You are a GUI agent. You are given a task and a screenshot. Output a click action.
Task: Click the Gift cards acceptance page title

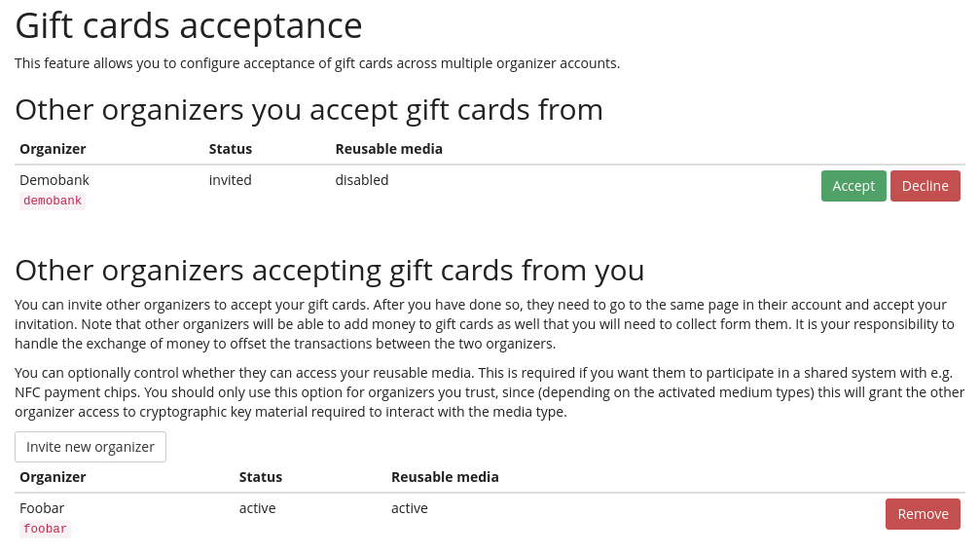tap(189, 25)
